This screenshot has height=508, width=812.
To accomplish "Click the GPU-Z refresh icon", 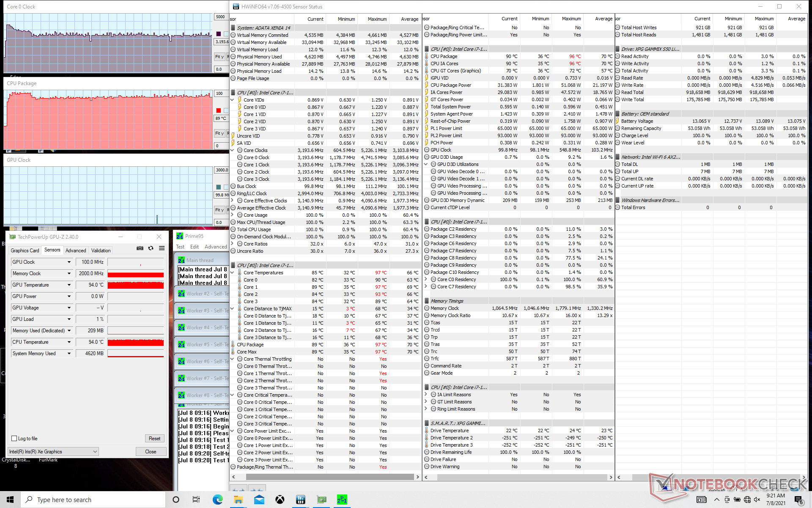I will 151,248.
